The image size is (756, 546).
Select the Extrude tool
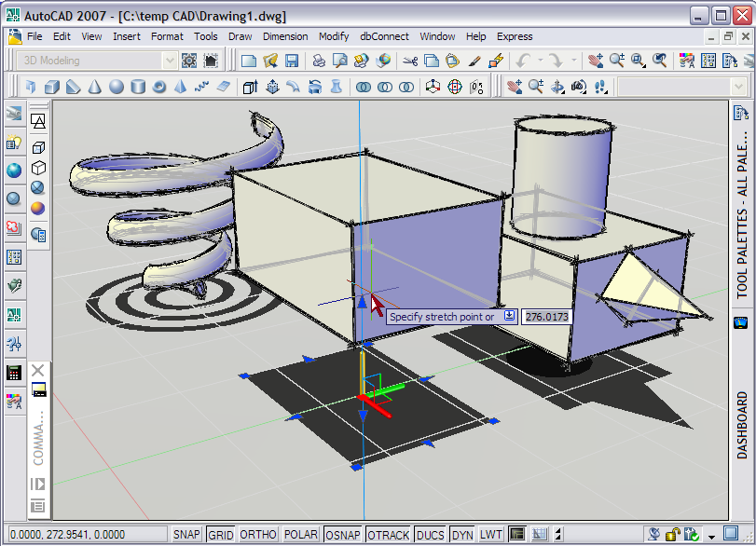250,86
